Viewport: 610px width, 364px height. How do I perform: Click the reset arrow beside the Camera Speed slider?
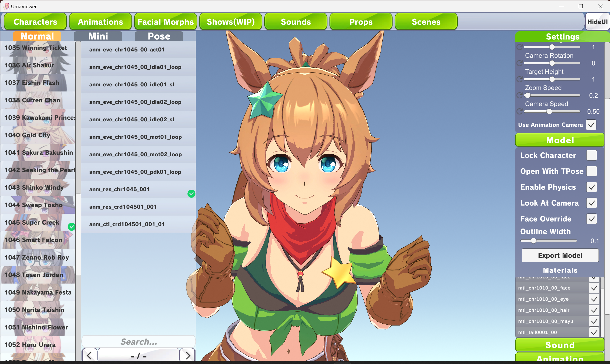[520, 112]
